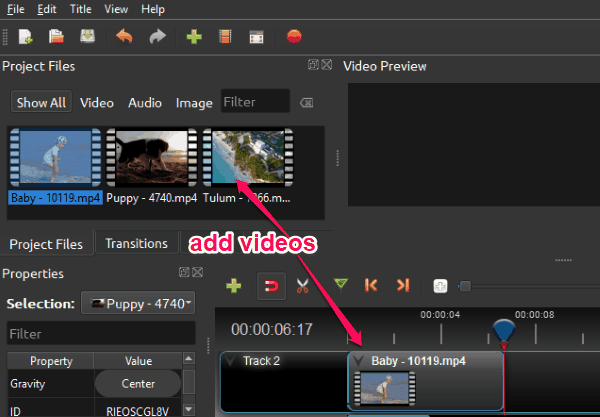
Task: Open the Baby - 10119.mp4 clip menu arrow
Action: click(359, 360)
